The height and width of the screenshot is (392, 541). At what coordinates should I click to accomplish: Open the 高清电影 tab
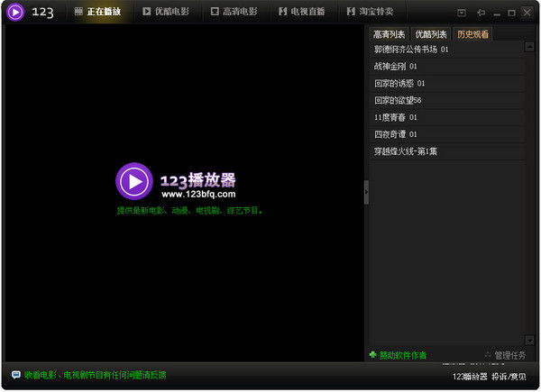234,12
